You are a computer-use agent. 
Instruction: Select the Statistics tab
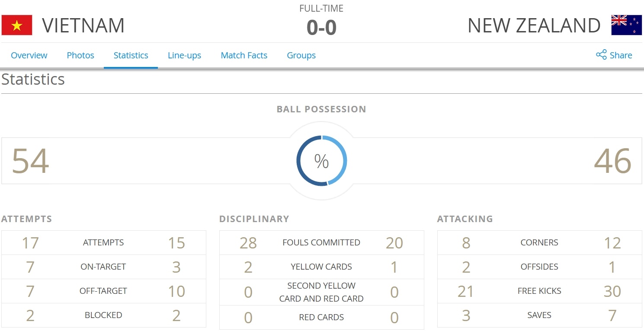tap(131, 55)
